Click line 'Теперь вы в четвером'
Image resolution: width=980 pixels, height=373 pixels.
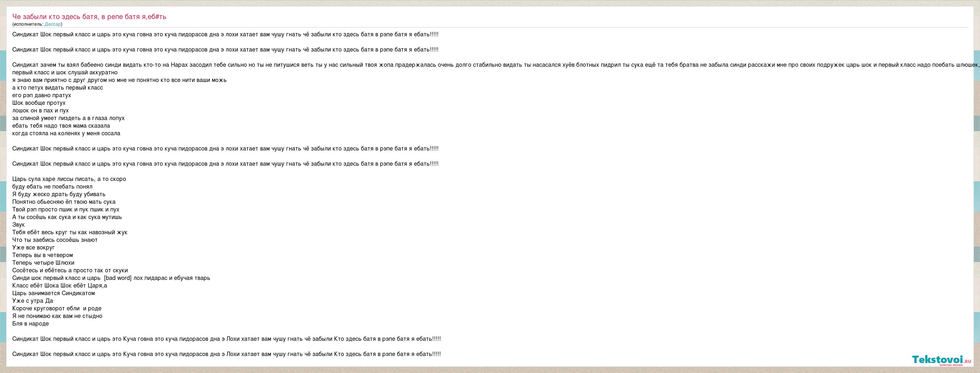click(42, 255)
